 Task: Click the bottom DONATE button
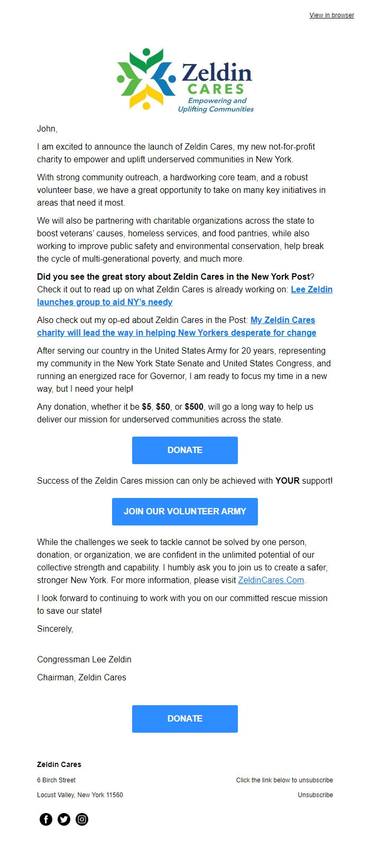click(184, 718)
